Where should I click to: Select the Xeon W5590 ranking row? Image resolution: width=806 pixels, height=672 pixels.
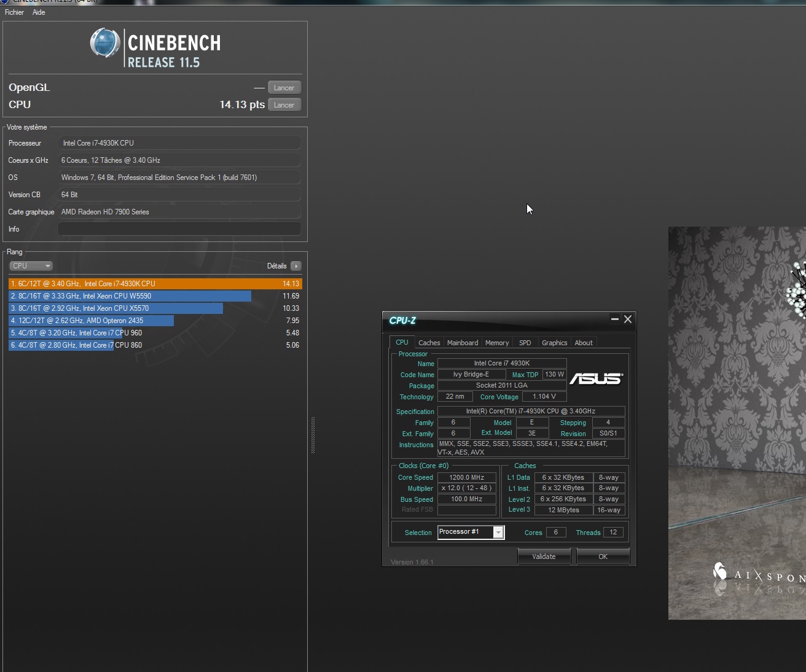[155, 296]
